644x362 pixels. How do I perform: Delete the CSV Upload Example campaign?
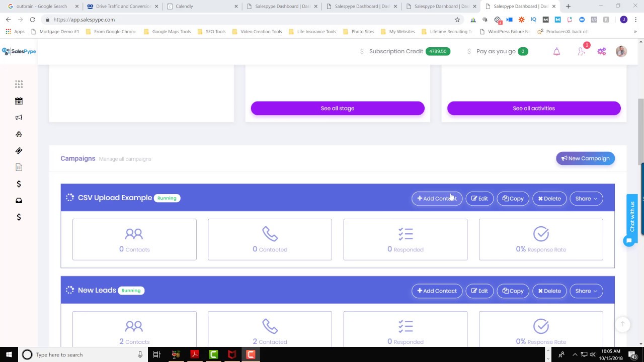pyautogui.click(x=549, y=199)
